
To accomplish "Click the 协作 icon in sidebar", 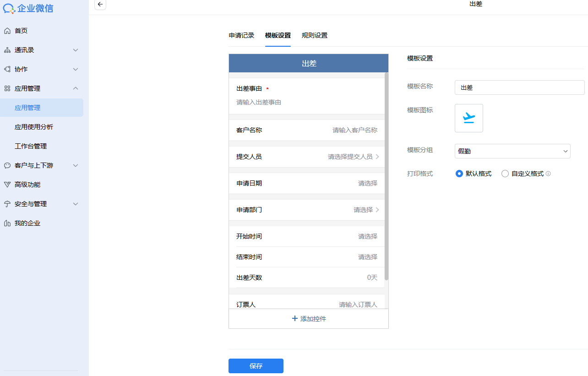I will [7, 69].
